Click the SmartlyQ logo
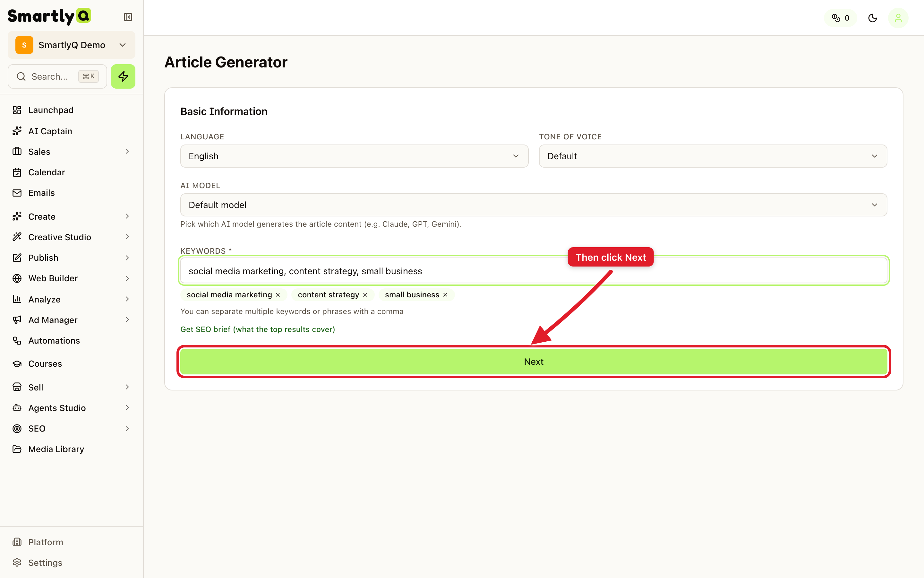 tap(49, 16)
